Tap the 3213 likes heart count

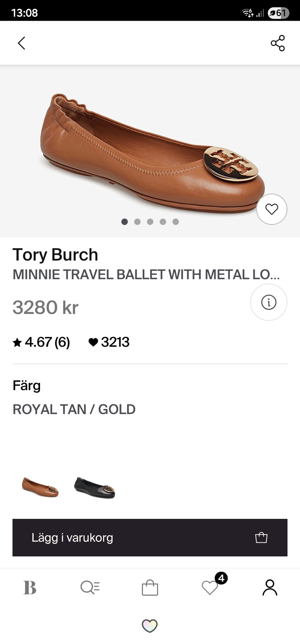pyautogui.click(x=109, y=342)
